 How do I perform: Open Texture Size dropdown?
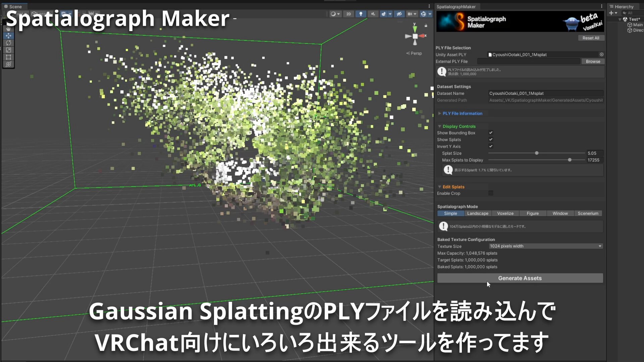(x=545, y=246)
